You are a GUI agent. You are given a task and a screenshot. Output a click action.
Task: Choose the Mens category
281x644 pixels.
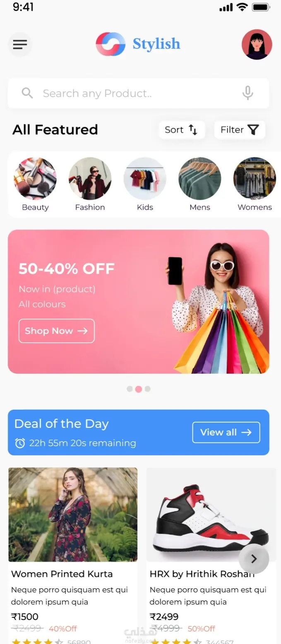click(200, 185)
